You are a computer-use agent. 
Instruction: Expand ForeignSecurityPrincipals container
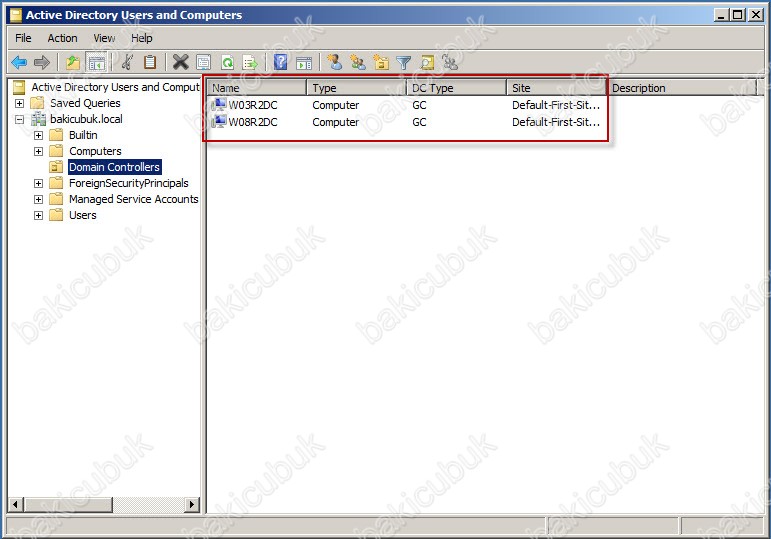coord(38,183)
